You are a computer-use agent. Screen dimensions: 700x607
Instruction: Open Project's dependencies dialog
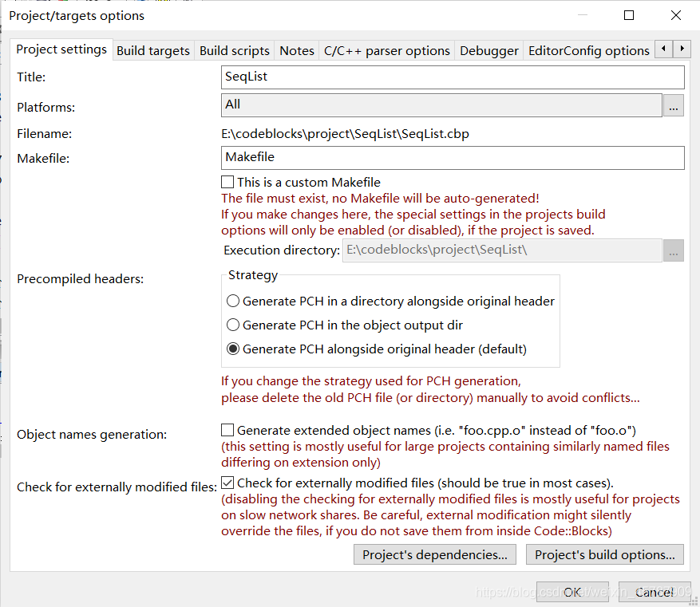[x=434, y=554]
